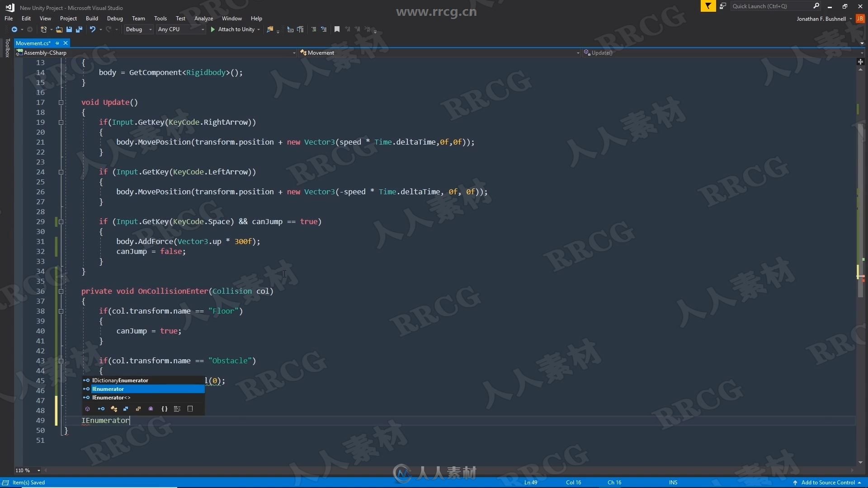Click the Visual Studio logo icon
Viewport: 868px width, 488px height.
[9, 7]
